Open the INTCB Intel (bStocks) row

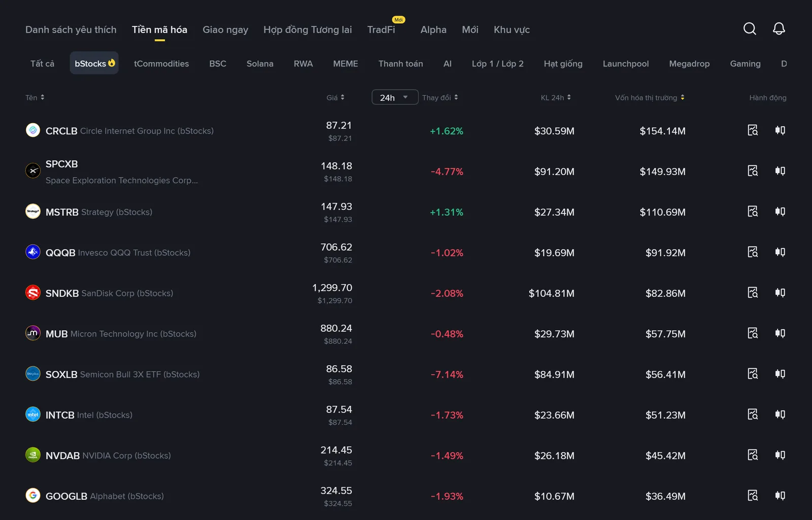(406, 414)
